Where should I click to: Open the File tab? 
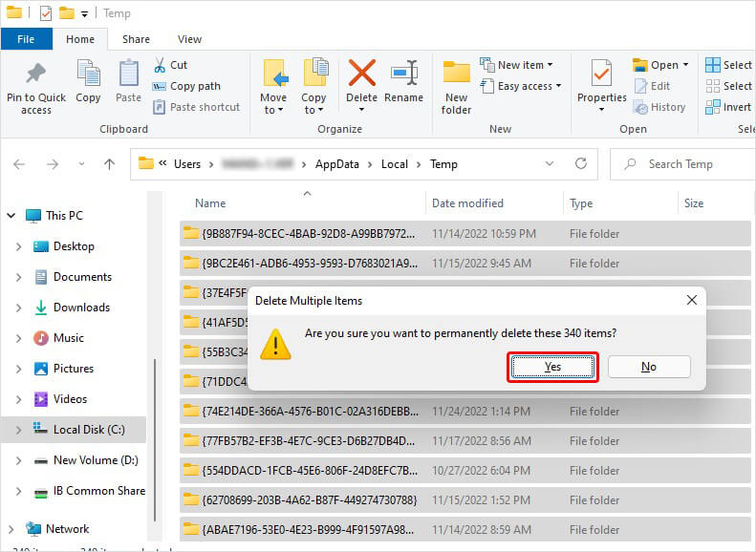point(26,39)
